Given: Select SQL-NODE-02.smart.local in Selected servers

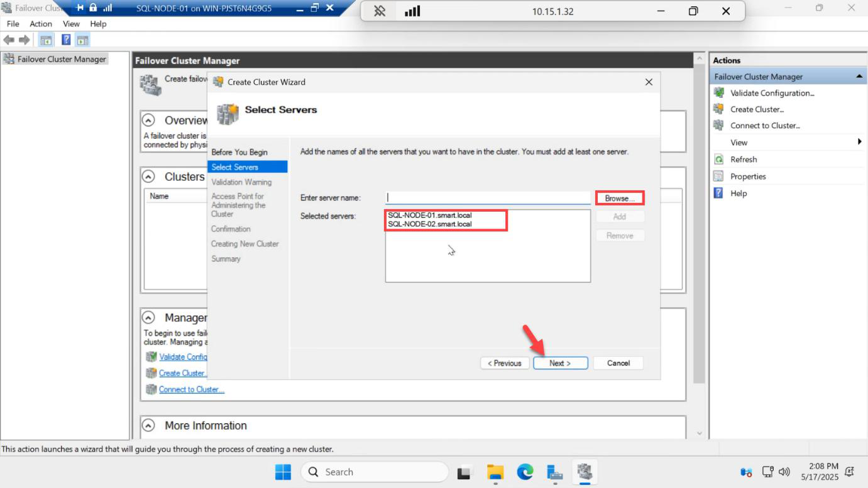Looking at the screenshot, I should click(x=429, y=224).
